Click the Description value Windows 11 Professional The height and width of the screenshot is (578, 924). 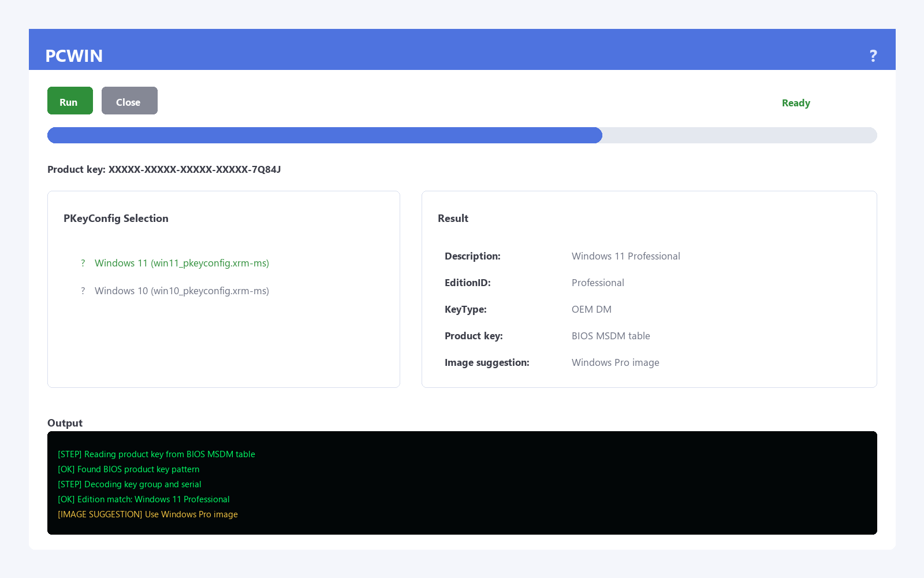point(626,256)
